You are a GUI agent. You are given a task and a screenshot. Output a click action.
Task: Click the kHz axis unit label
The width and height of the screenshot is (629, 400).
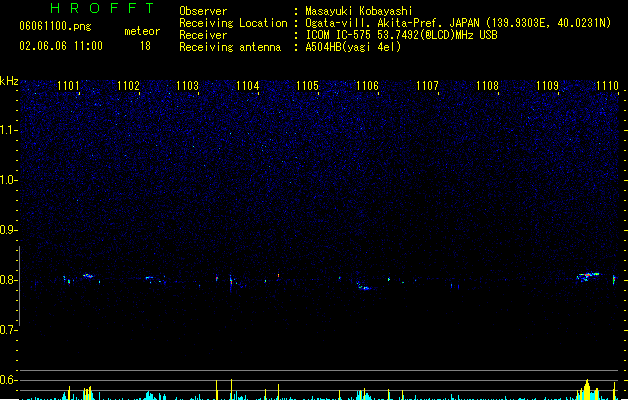[x=9, y=81]
